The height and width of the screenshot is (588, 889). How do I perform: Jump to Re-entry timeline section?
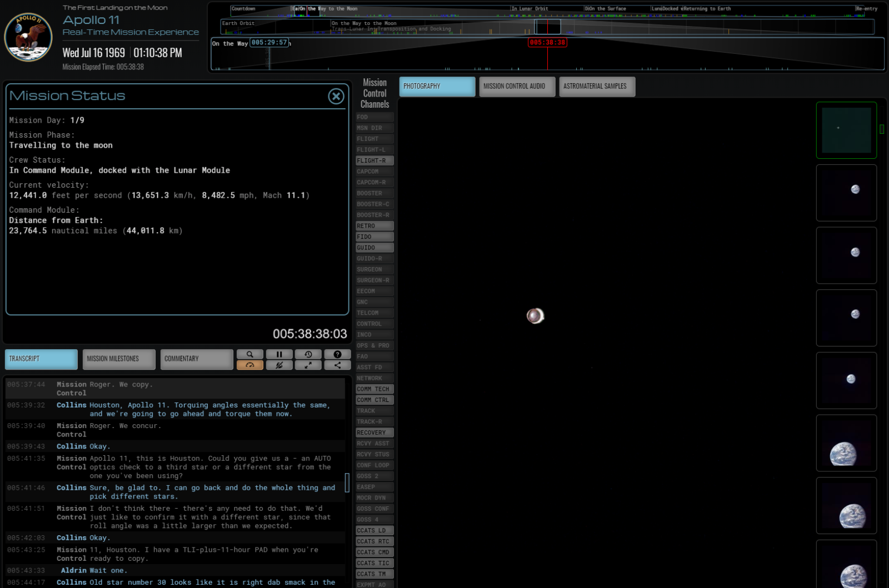pyautogui.click(x=867, y=9)
